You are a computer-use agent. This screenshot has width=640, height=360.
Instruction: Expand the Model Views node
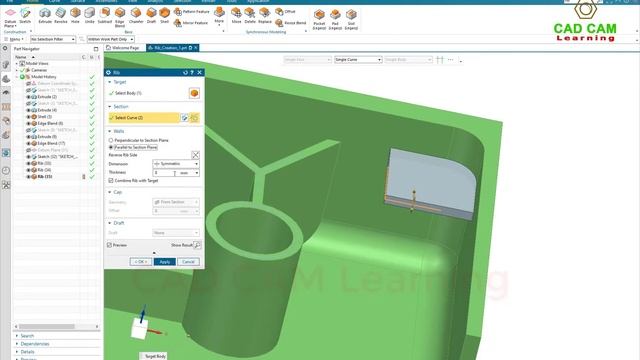[x=17, y=64]
